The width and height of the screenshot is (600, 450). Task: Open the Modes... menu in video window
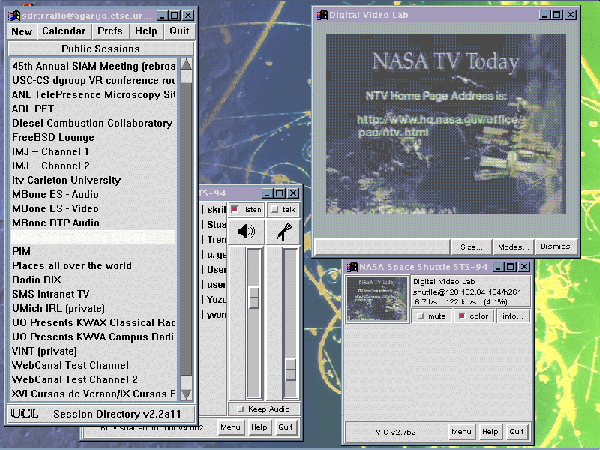tap(512, 246)
